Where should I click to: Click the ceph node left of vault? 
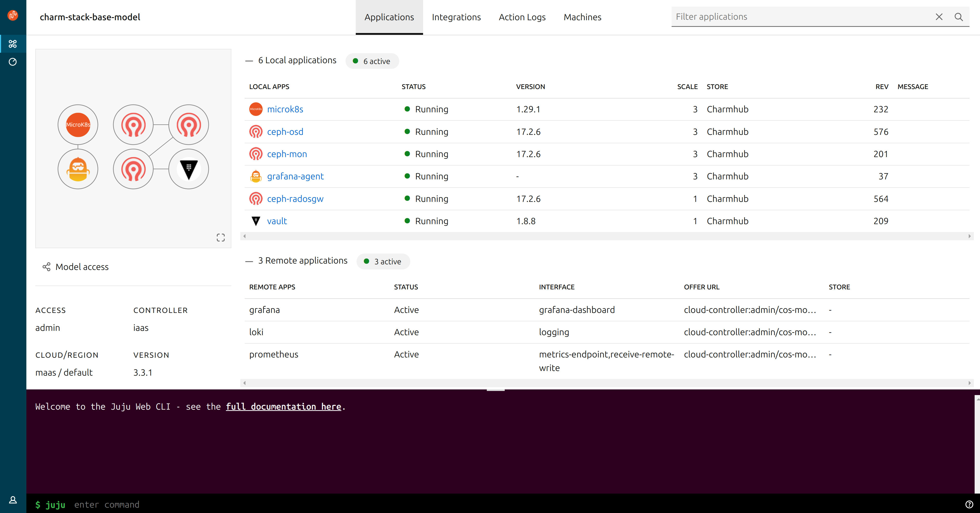coord(133,169)
